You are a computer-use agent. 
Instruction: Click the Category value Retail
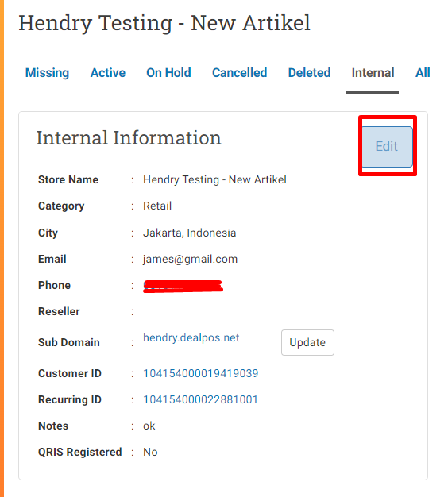(x=157, y=206)
